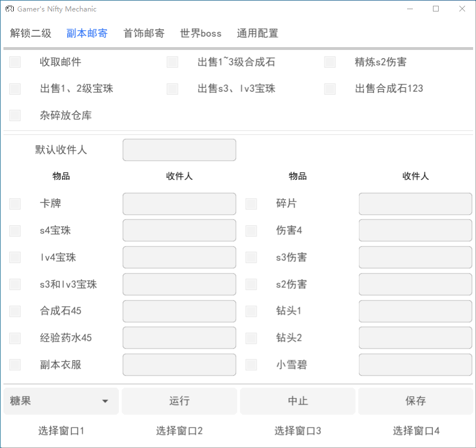Click the 中止 button
This screenshot has width=476, height=448.
point(297,401)
